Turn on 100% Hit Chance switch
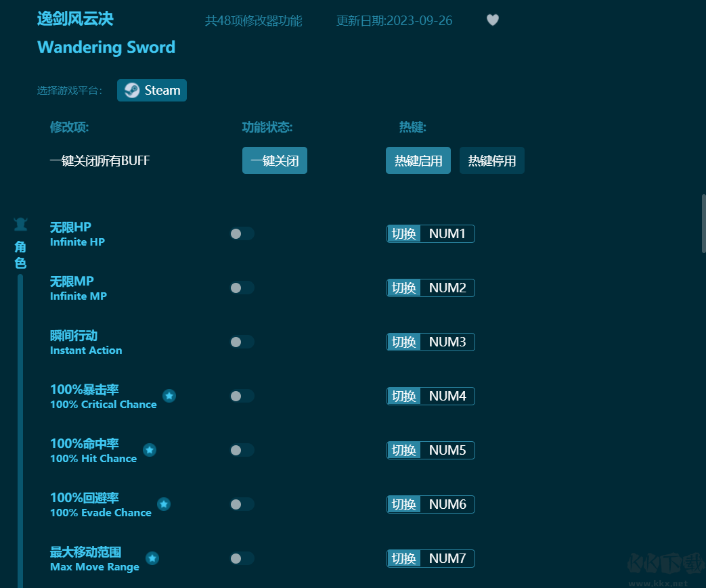Image resolution: width=706 pixels, height=588 pixels. pyautogui.click(x=242, y=450)
